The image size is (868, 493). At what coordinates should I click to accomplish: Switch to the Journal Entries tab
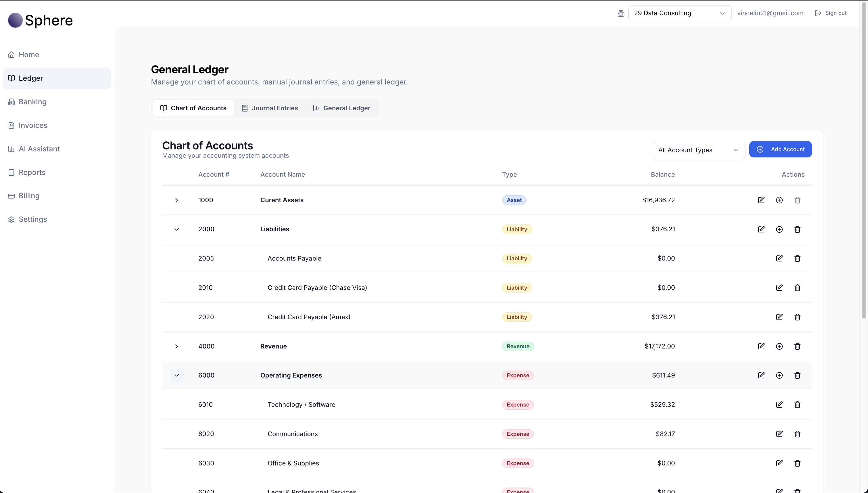tap(270, 108)
